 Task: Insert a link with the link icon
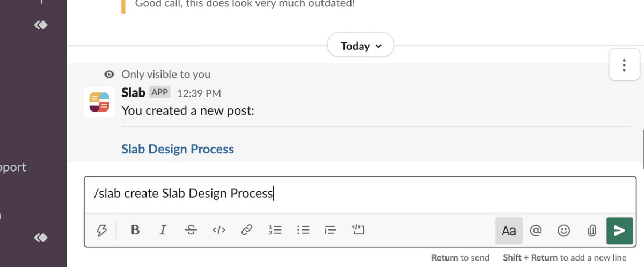click(x=247, y=230)
